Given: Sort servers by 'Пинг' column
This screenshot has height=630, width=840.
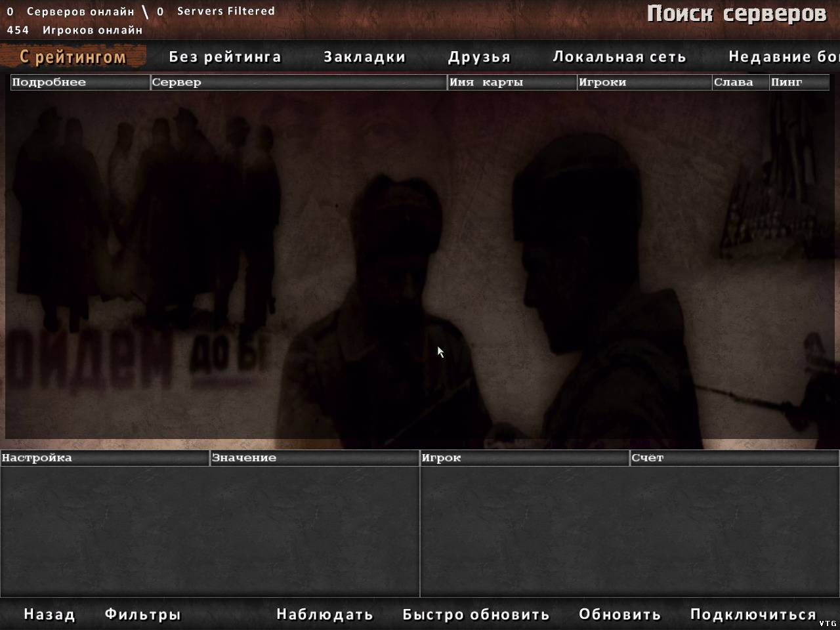Looking at the screenshot, I should (799, 82).
